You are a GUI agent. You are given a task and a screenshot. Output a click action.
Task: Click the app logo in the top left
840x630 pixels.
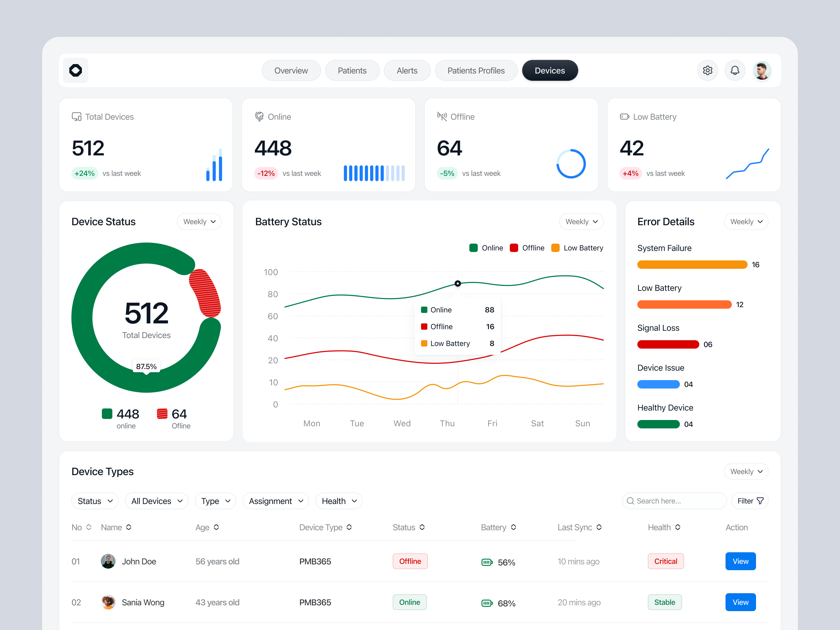(75, 70)
